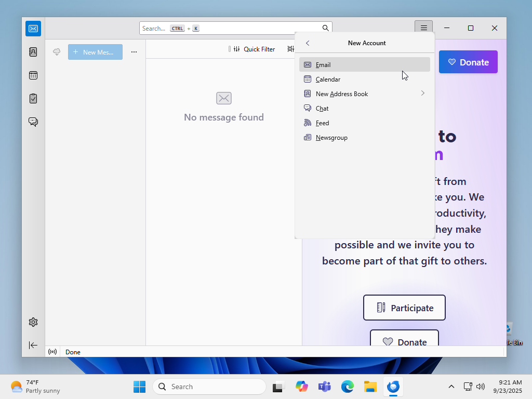Open folder pane more options (three dots)
The image size is (532, 399).
click(x=134, y=52)
